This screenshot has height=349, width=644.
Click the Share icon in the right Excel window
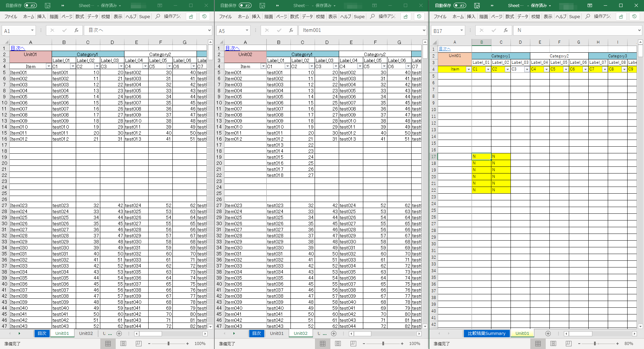[621, 16]
